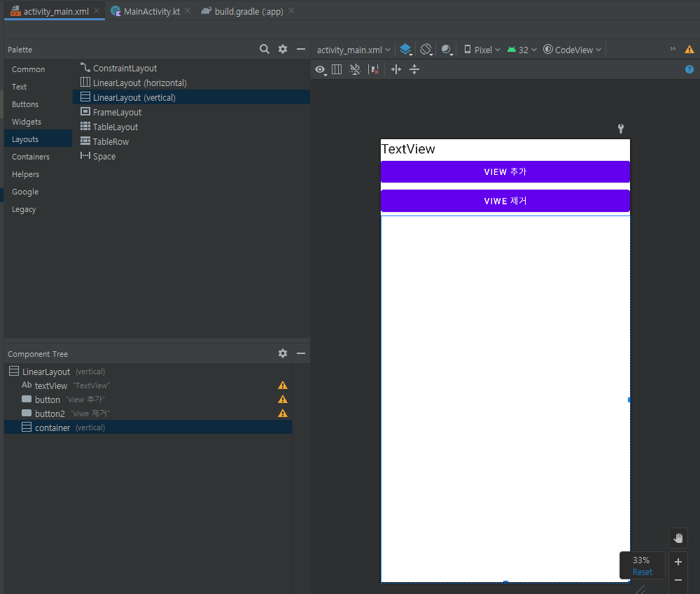The height and width of the screenshot is (594, 700).
Task: Select textView in Component Tree
Action: click(x=148, y=385)
